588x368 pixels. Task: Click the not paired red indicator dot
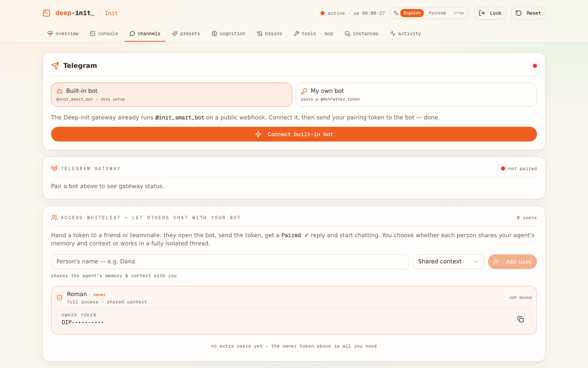click(503, 169)
